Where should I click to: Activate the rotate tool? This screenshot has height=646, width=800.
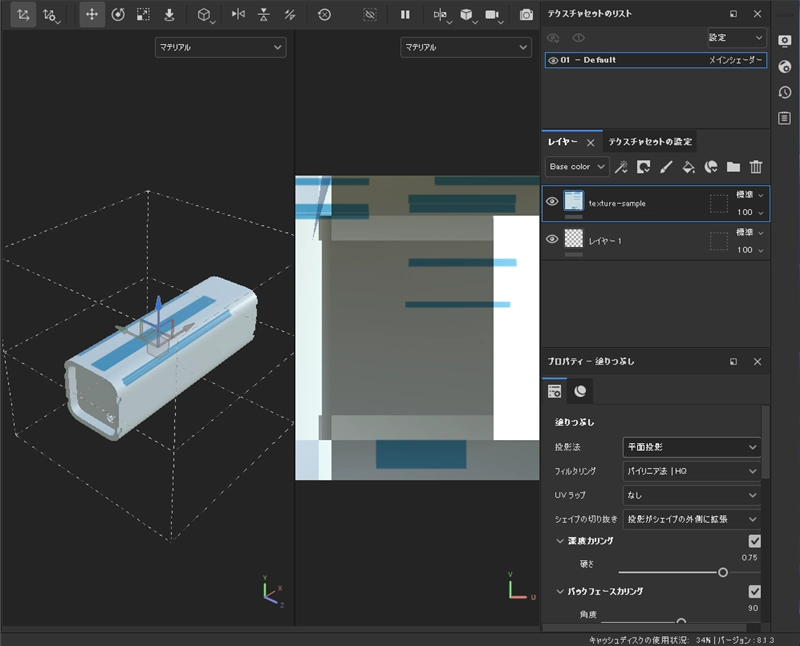118,15
